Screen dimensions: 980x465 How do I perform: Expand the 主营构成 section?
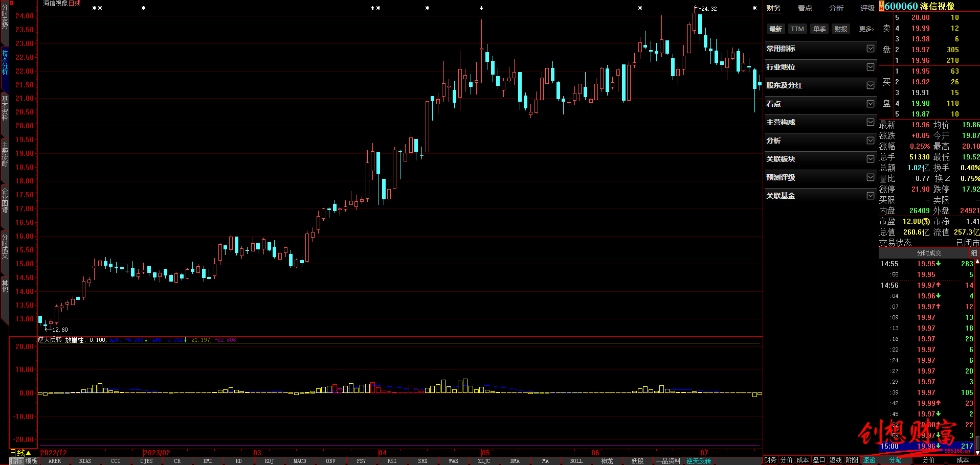pyautogui.click(x=820, y=122)
